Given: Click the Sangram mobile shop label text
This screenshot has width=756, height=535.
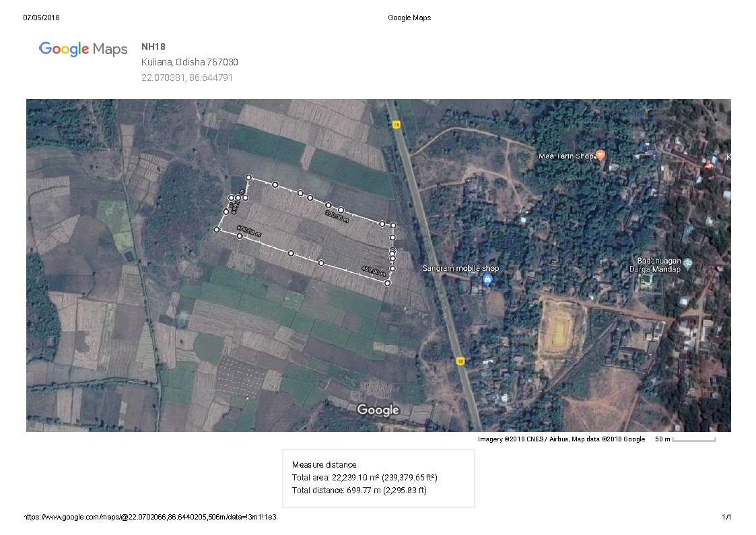Looking at the screenshot, I should pyautogui.click(x=460, y=268).
